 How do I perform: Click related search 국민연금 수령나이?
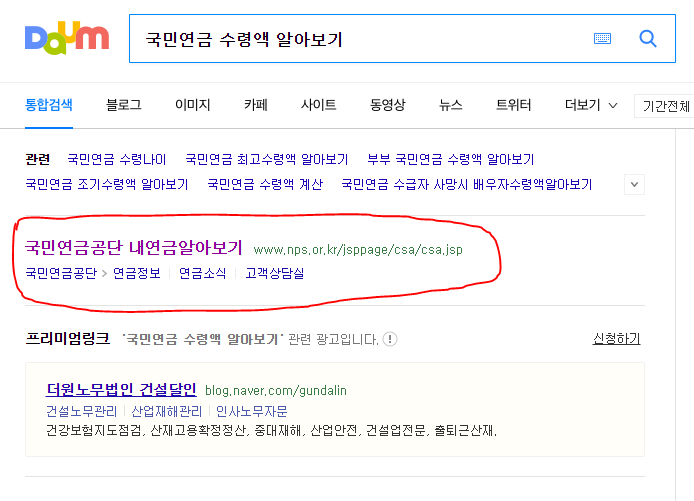117,159
